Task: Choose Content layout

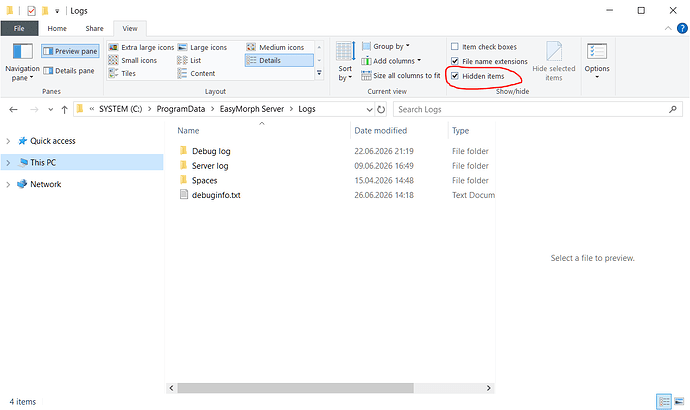Action: (196, 73)
